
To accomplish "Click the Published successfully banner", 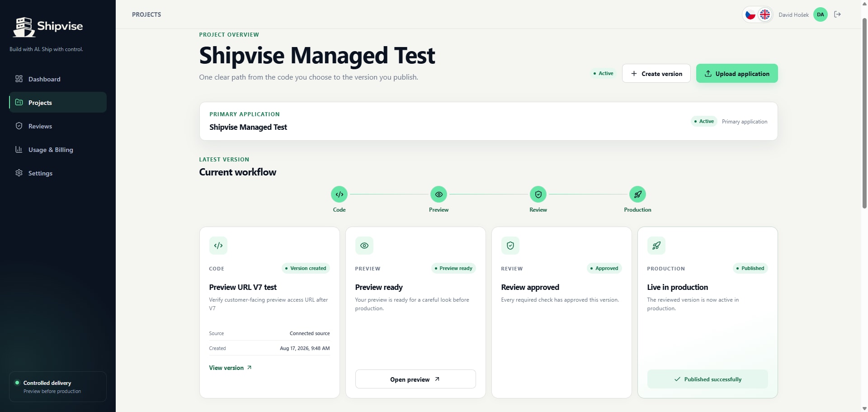I will (x=708, y=379).
